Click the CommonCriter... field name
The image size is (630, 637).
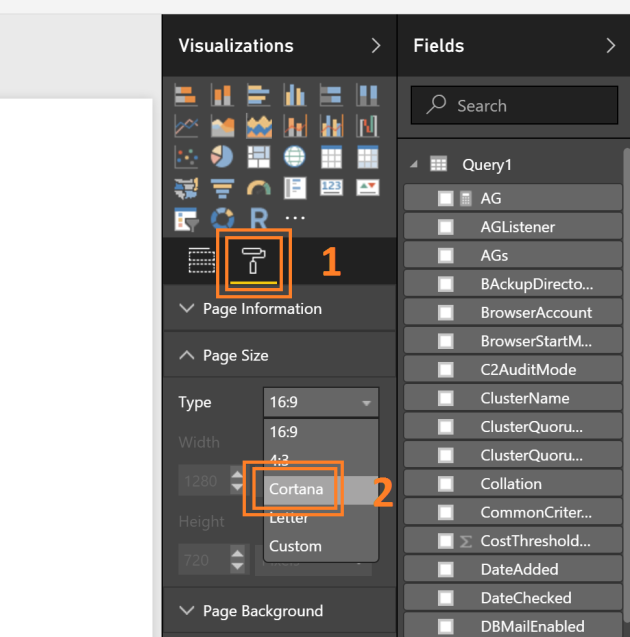pos(536,513)
